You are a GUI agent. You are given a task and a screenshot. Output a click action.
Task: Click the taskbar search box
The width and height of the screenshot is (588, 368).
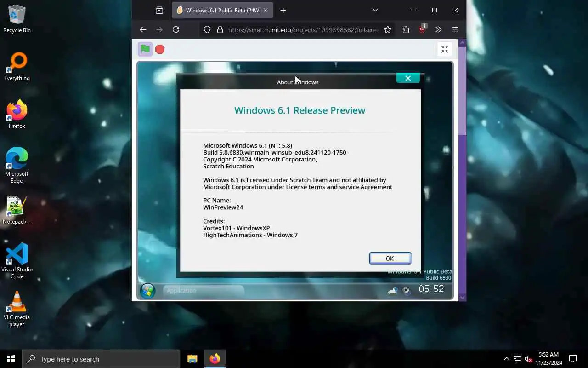coord(101,359)
